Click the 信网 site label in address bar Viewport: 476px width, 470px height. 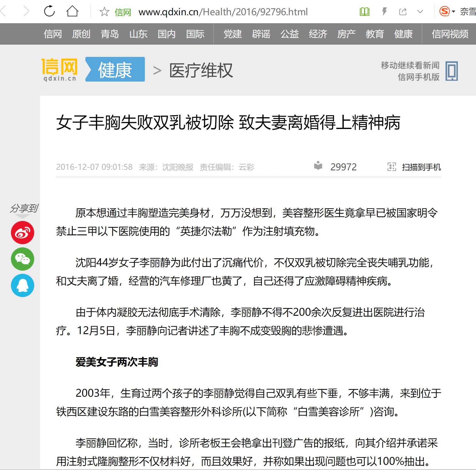[x=123, y=12]
